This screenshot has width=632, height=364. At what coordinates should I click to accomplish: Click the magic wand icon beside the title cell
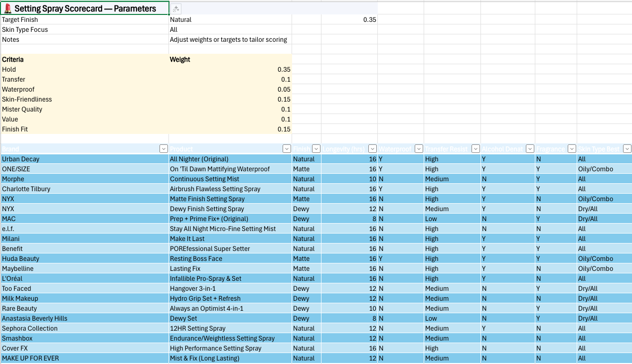coord(176,9)
